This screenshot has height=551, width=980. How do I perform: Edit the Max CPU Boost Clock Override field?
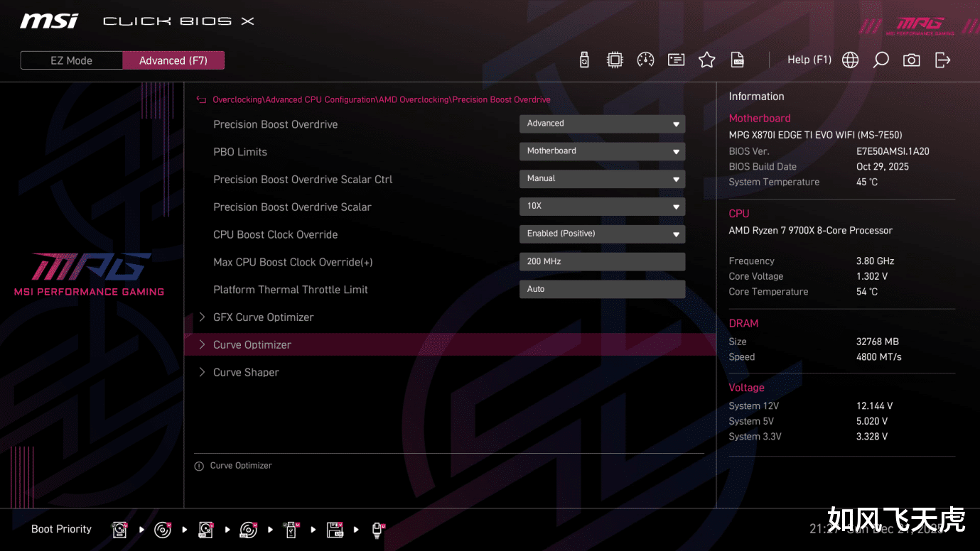tap(602, 262)
